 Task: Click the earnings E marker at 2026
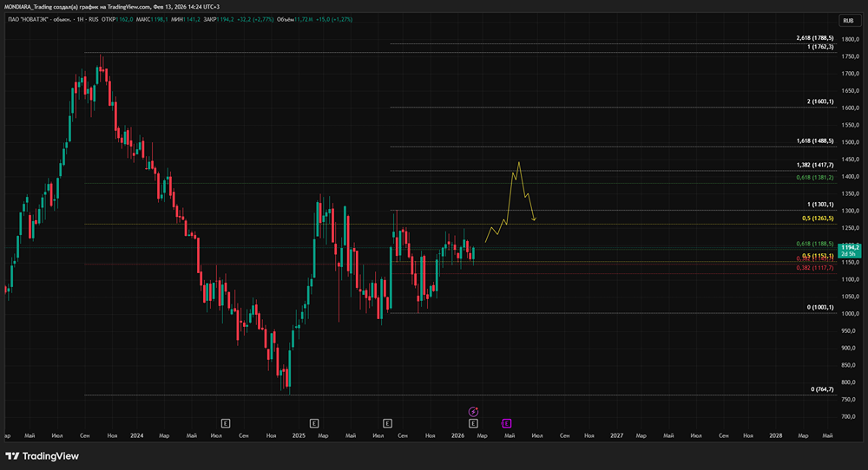pos(473,423)
